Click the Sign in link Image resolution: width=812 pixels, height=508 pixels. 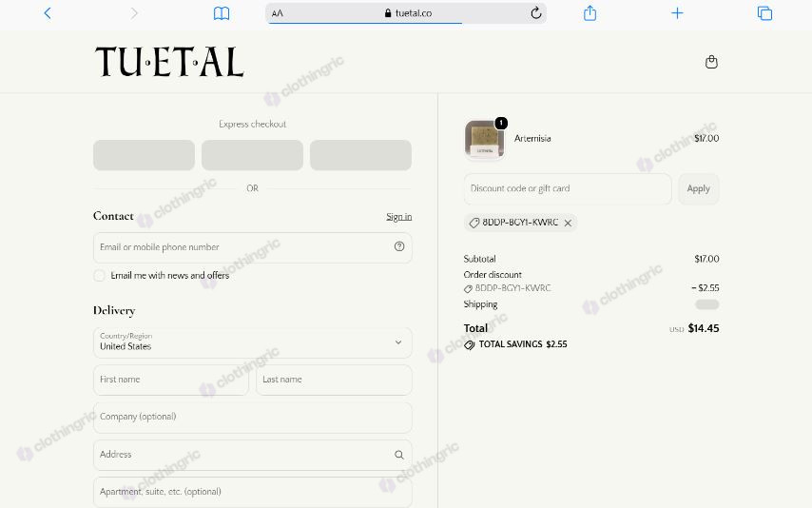point(398,217)
